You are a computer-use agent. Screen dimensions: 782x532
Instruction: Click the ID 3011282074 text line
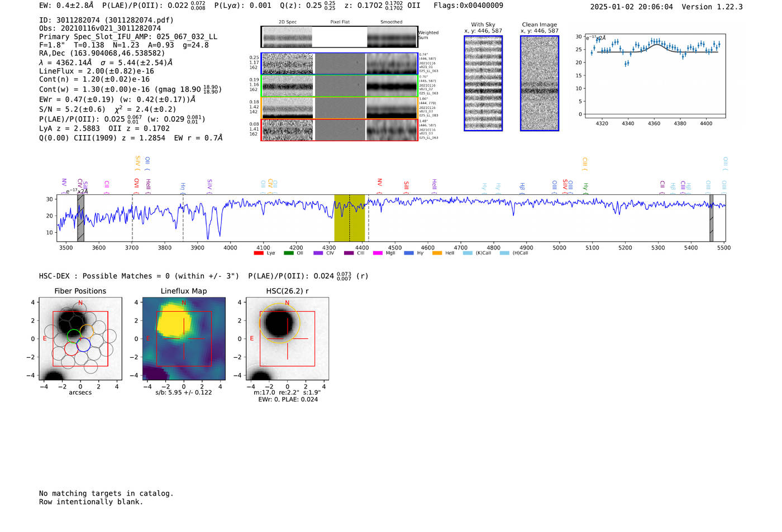tap(106, 20)
